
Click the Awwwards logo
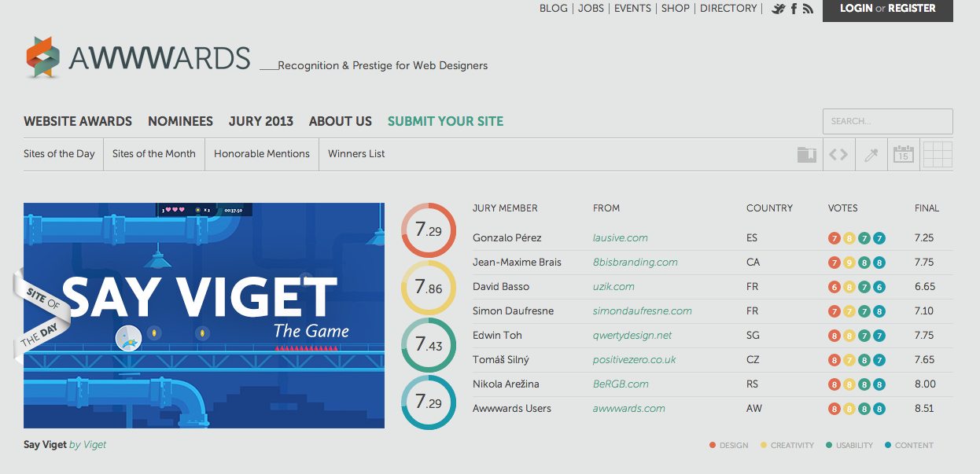138,57
